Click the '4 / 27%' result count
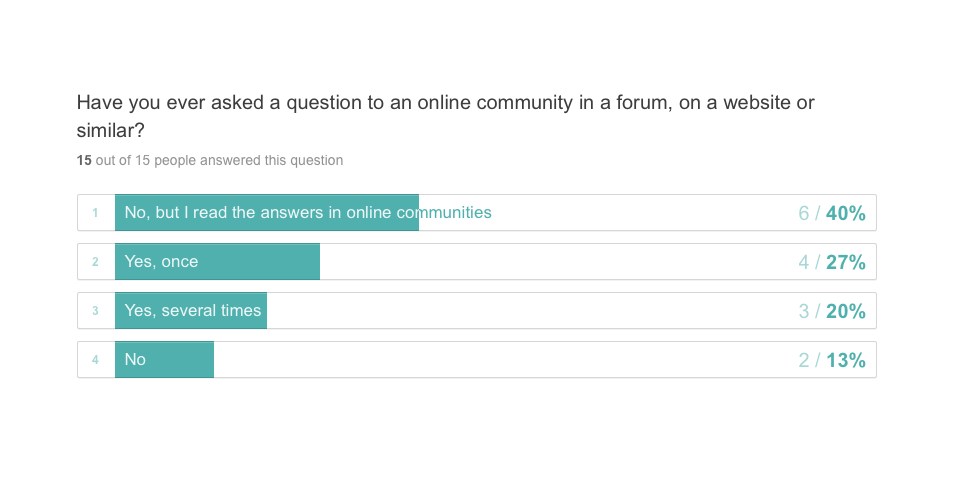Viewport: 953px width, 477px height. [832, 262]
